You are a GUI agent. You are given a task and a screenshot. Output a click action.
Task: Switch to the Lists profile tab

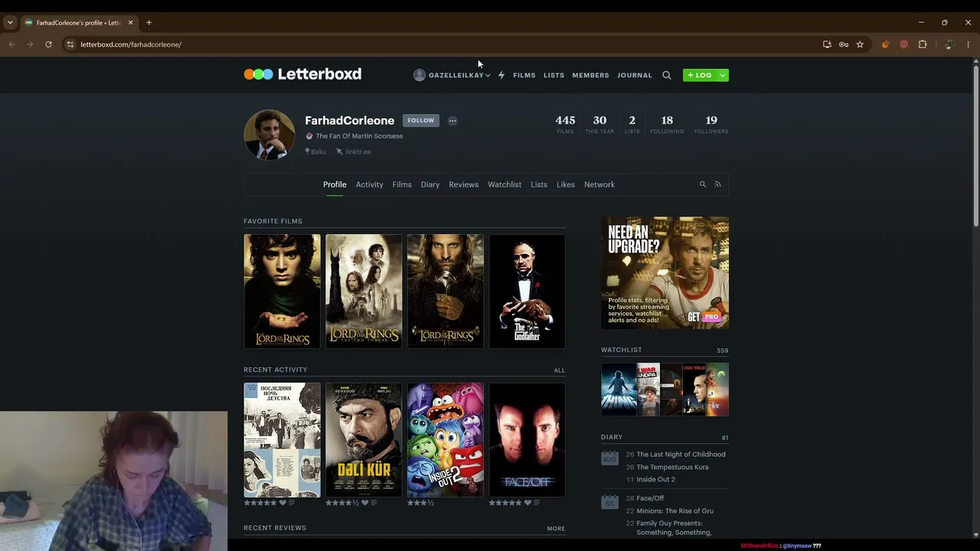pos(539,184)
